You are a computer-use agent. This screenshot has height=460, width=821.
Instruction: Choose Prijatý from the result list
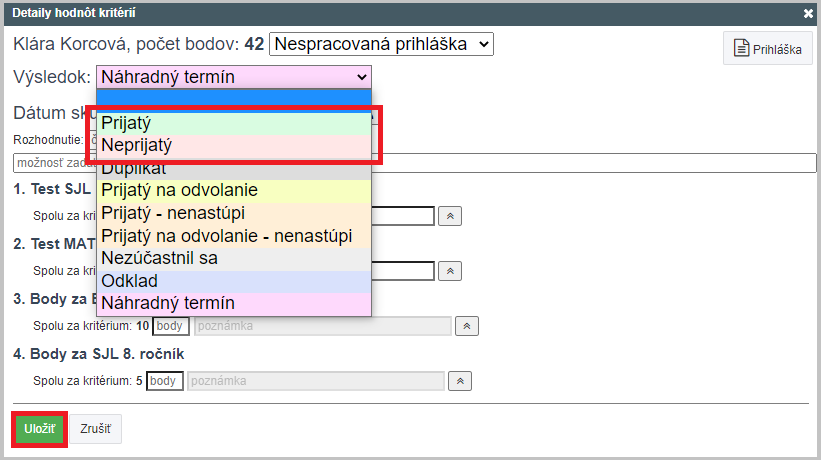tap(234, 123)
